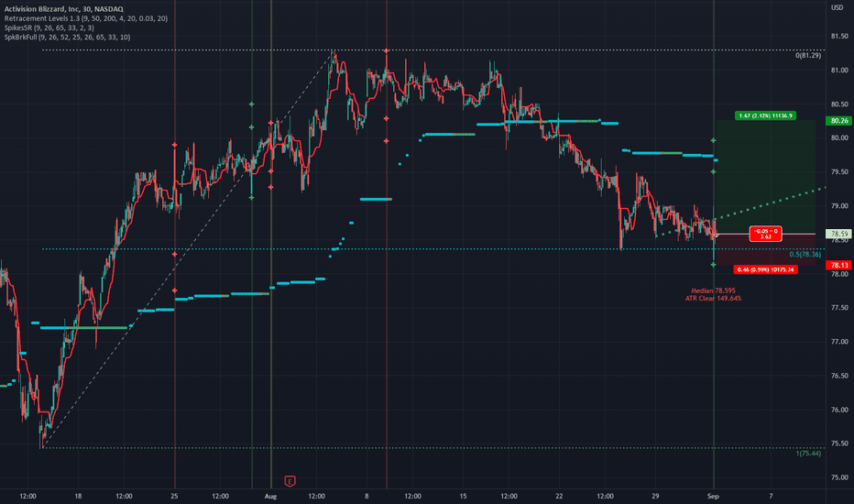The height and width of the screenshot is (504, 854).
Task: Click the 78.00 price scale value
Action: [x=839, y=274]
